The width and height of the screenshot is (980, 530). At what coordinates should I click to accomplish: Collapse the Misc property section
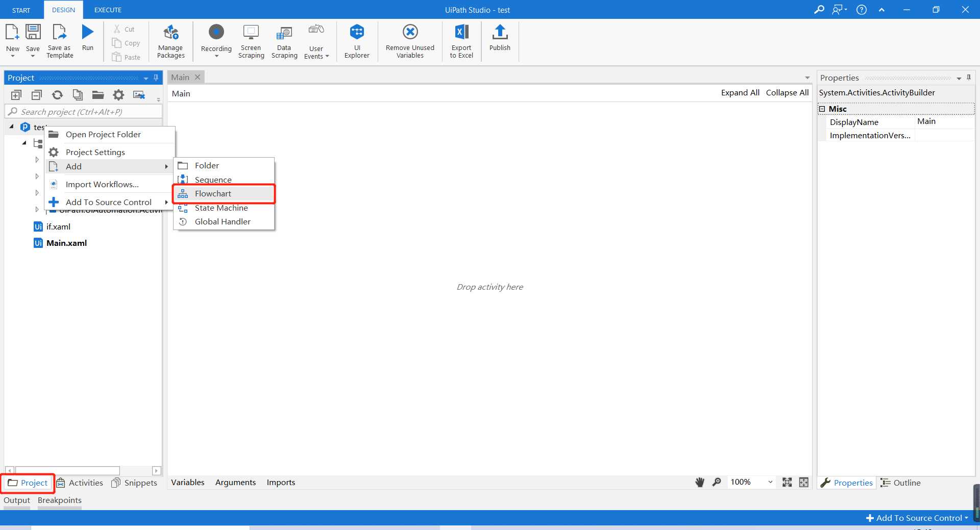tap(822, 109)
